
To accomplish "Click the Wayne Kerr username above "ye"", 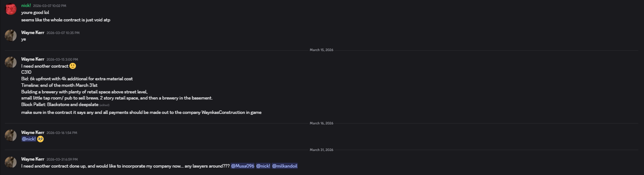I will click(33, 33).
